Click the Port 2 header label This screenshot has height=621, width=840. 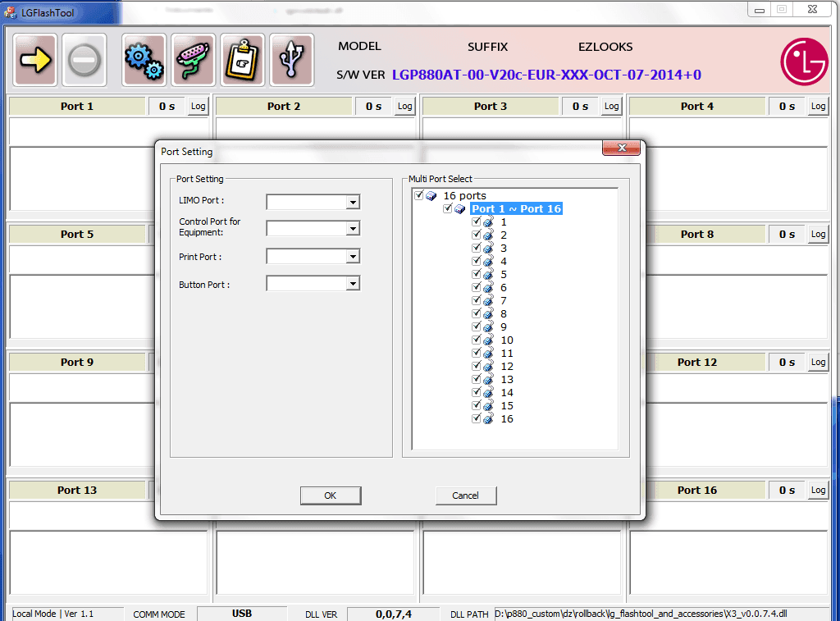pos(284,106)
